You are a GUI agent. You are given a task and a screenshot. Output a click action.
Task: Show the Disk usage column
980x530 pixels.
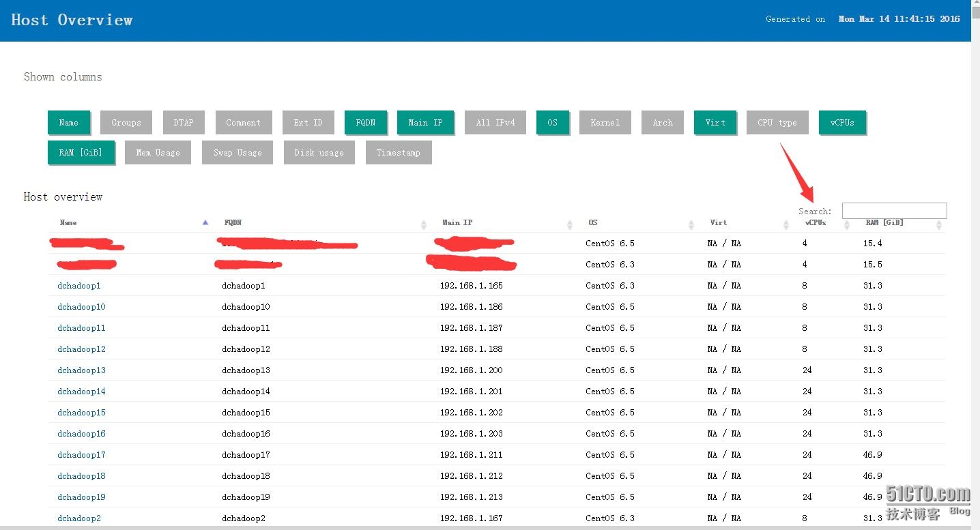coord(319,152)
